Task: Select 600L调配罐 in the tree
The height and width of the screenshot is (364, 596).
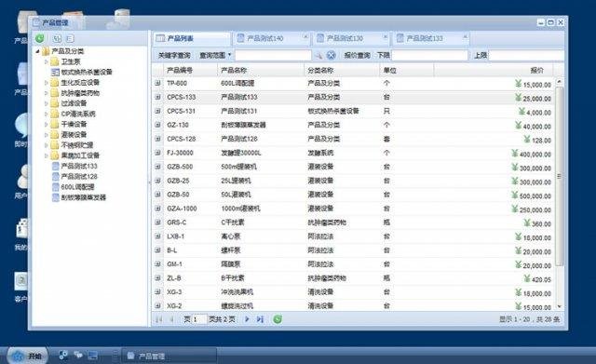Action: point(77,187)
